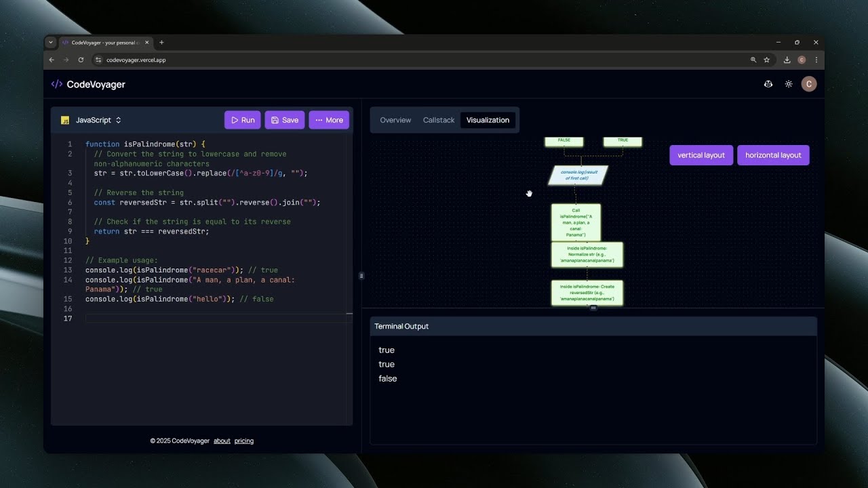Reload the page with refresh icon
Screen dimensions: 868x488
pos(81,60)
